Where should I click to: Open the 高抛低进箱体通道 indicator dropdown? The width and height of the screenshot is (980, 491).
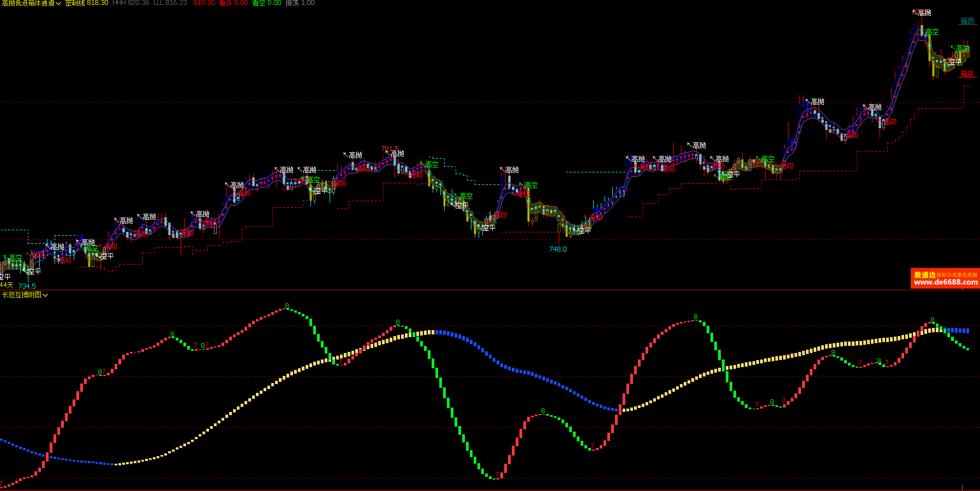(x=31, y=3)
